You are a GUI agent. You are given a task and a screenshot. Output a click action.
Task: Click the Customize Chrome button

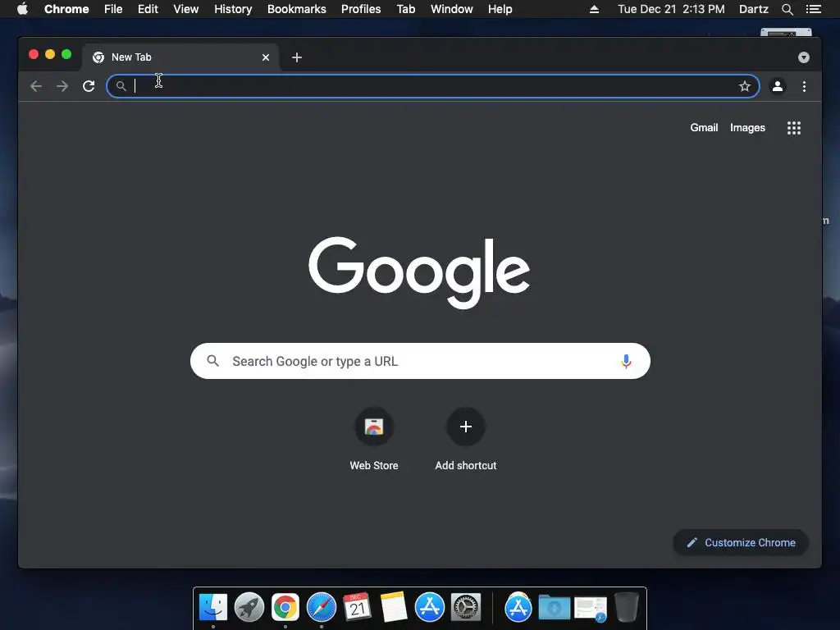point(741,543)
